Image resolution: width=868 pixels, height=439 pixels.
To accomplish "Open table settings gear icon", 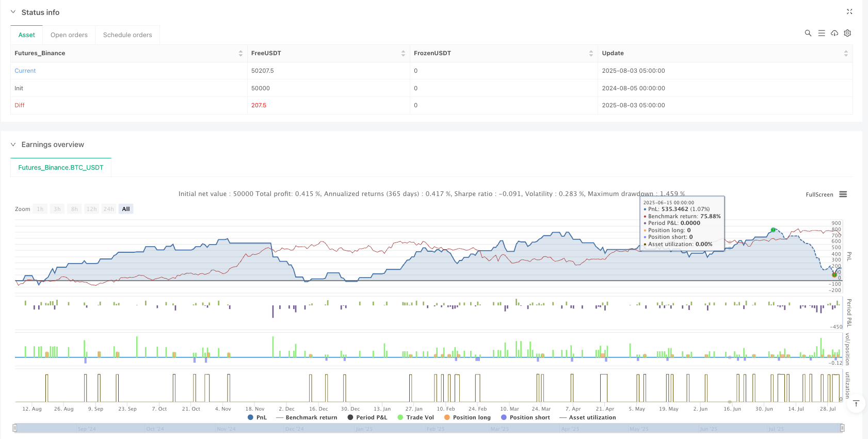I will tap(847, 33).
